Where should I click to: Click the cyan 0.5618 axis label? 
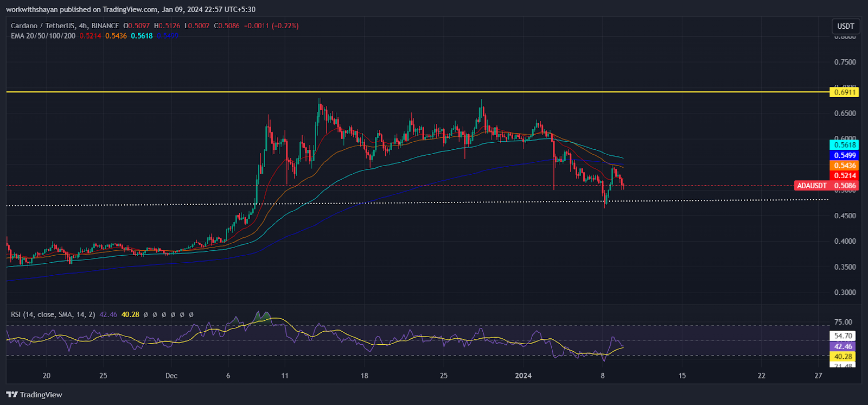pyautogui.click(x=845, y=145)
